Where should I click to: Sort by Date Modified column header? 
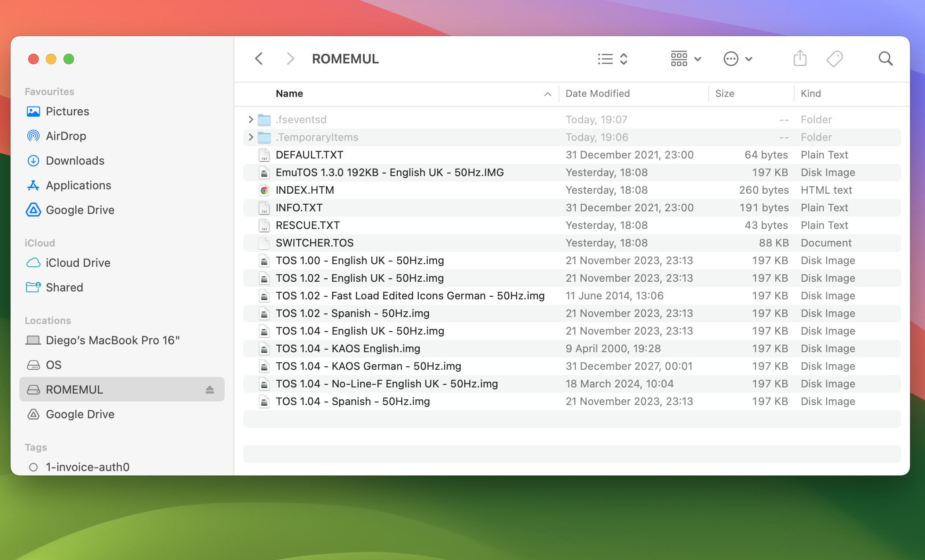597,93
